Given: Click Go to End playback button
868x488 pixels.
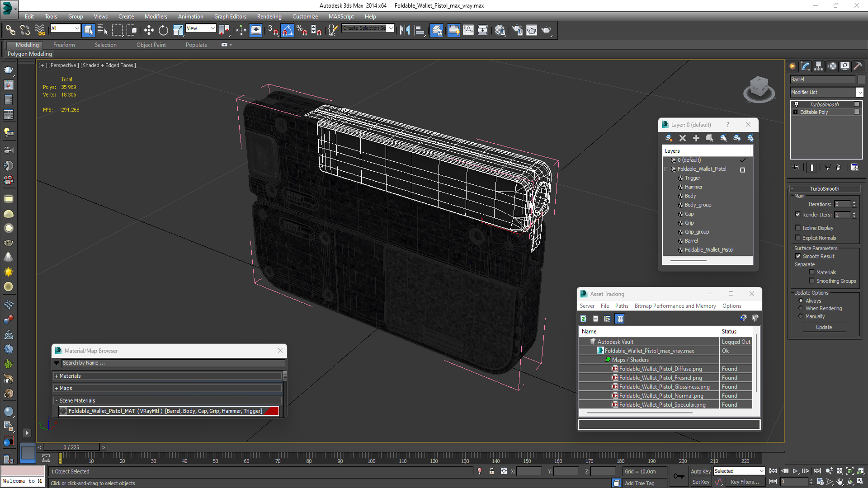Looking at the screenshot, I should point(817,471).
